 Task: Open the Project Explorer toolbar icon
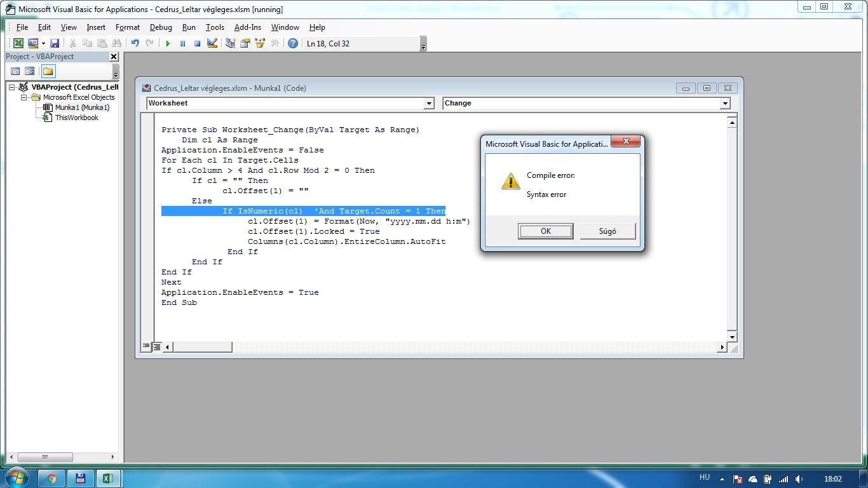coord(231,43)
